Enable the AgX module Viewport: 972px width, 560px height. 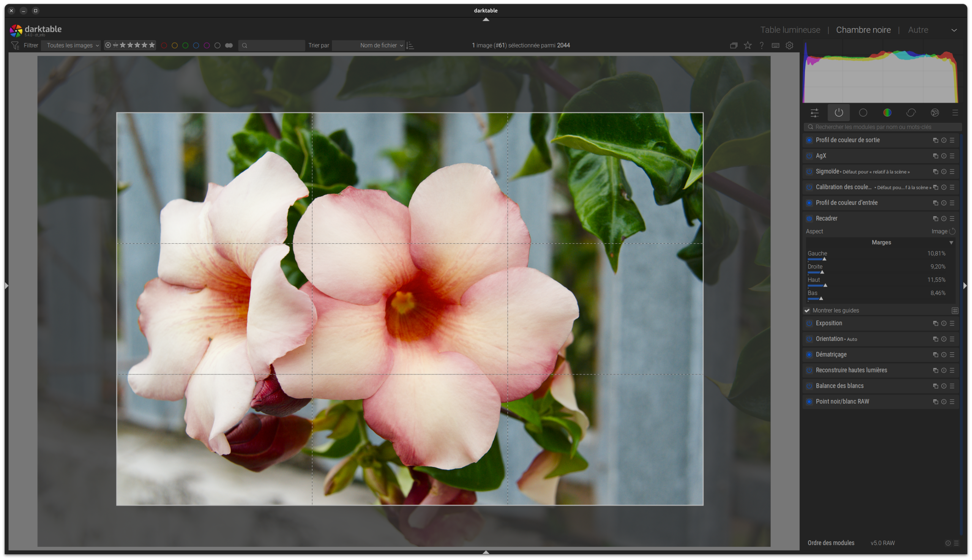tap(808, 156)
